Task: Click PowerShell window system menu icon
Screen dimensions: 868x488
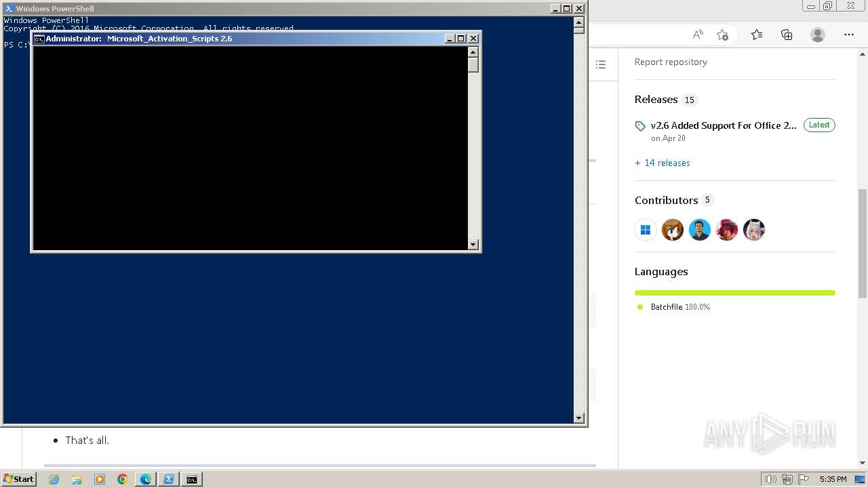Action: (9, 9)
